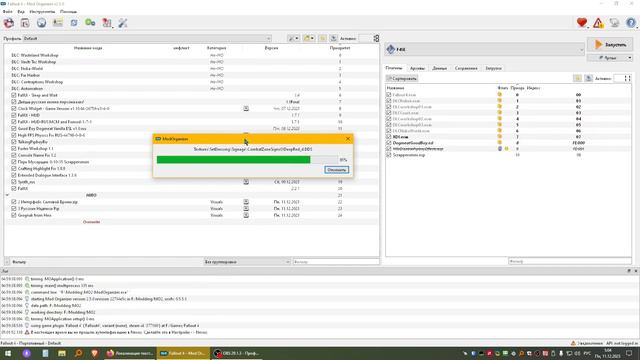Select the Good Boy Dogmeat Vanilla ESL row

191,129
